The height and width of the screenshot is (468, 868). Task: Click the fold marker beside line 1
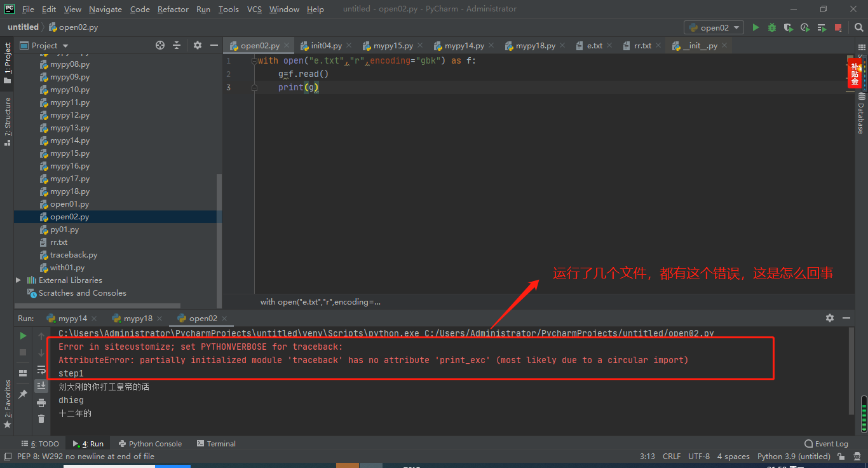(x=254, y=61)
